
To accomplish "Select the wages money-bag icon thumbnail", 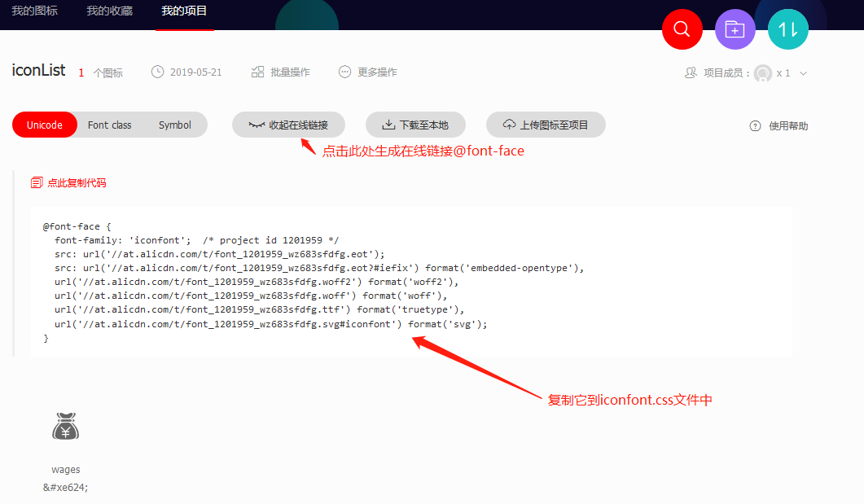I will 65,425.
